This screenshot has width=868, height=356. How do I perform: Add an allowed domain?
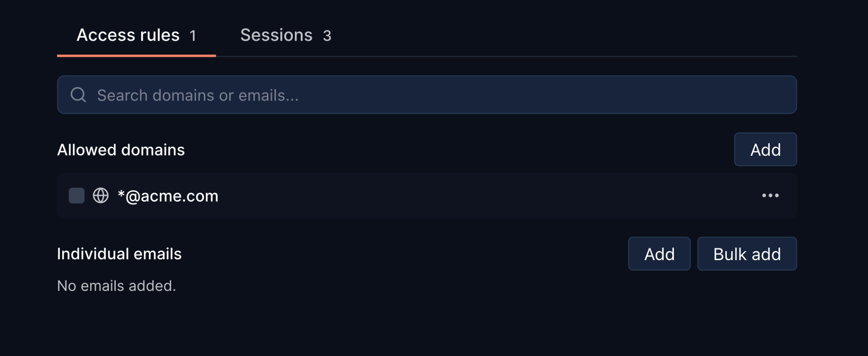pos(765,149)
